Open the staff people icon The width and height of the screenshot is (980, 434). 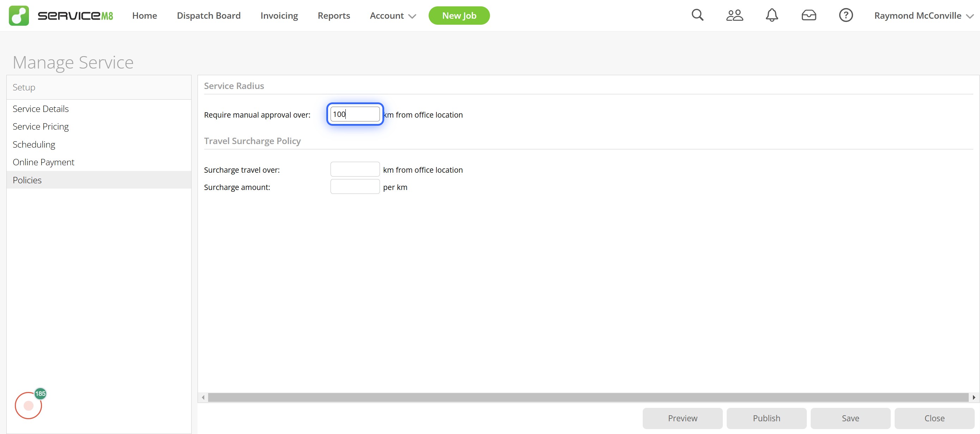734,15
